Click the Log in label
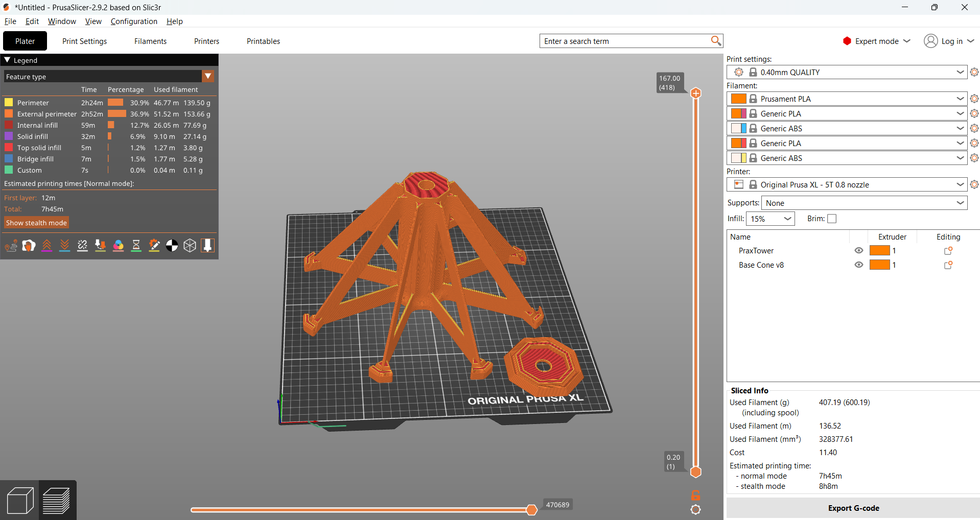This screenshot has height=520, width=980. click(952, 41)
